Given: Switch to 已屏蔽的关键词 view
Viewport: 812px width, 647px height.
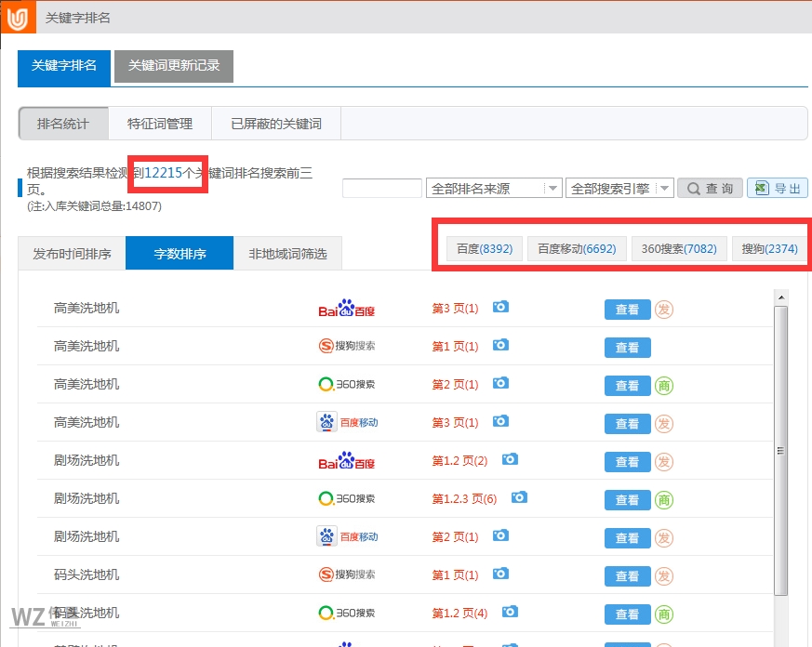Looking at the screenshot, I should 276,123.
